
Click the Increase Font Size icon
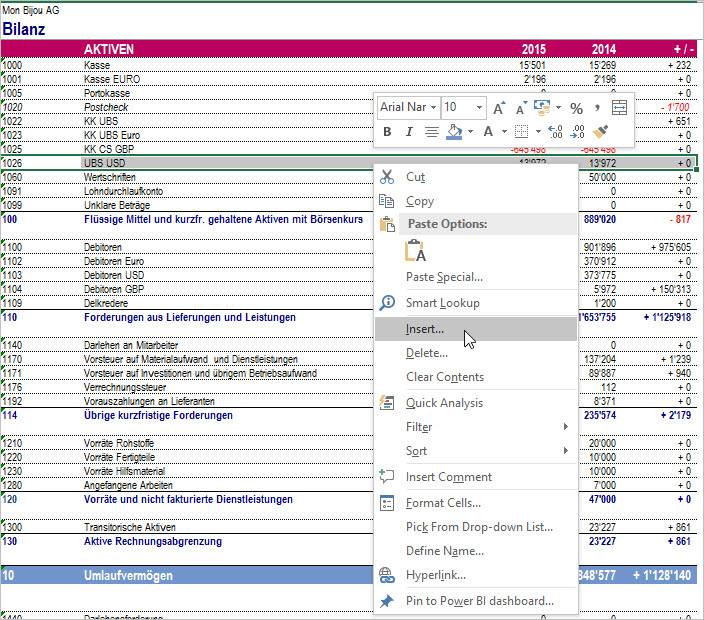(500, 107)
